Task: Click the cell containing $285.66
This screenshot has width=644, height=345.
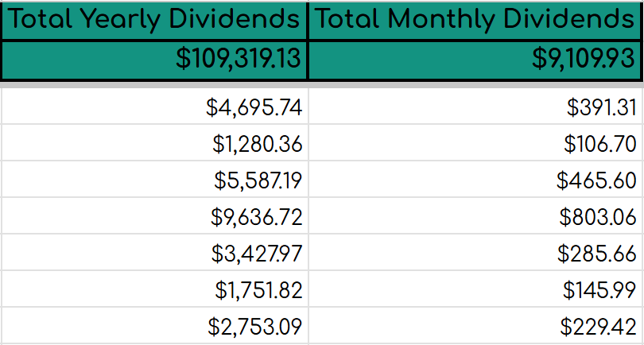Action: (x=476, y=252)
